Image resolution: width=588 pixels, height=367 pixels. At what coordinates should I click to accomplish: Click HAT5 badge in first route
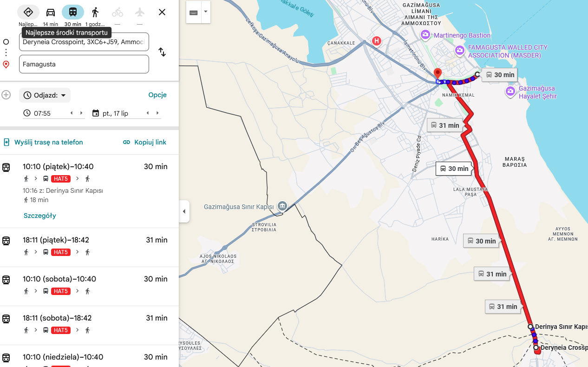point(61,179)
